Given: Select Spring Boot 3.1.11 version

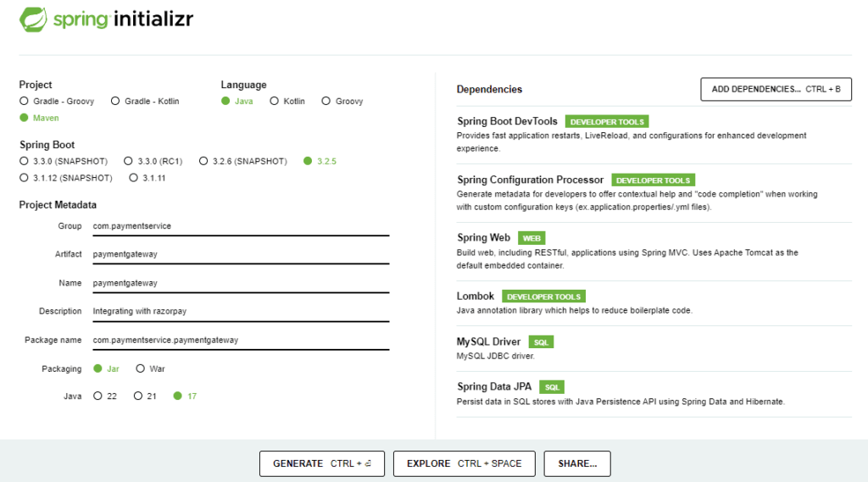Looking at the screenshot, I should pyautogui.click(x=135, y=178).
